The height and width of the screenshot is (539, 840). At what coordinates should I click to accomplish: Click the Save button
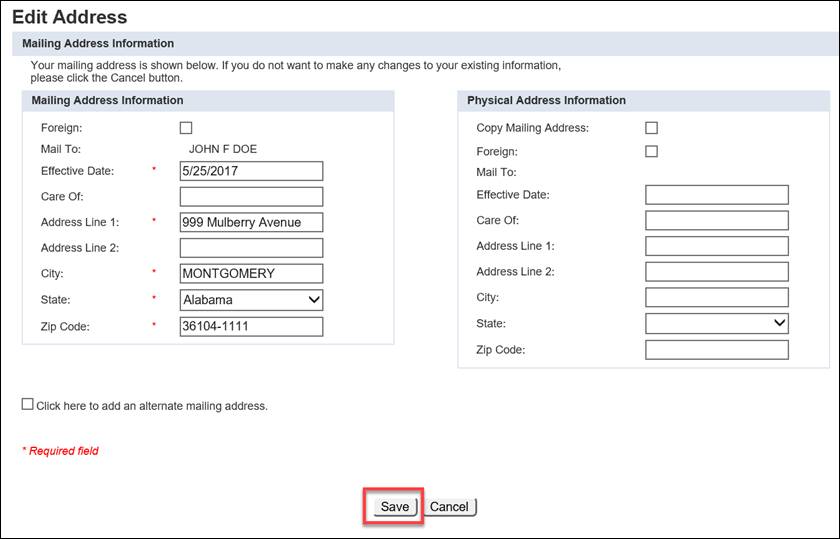395,507
